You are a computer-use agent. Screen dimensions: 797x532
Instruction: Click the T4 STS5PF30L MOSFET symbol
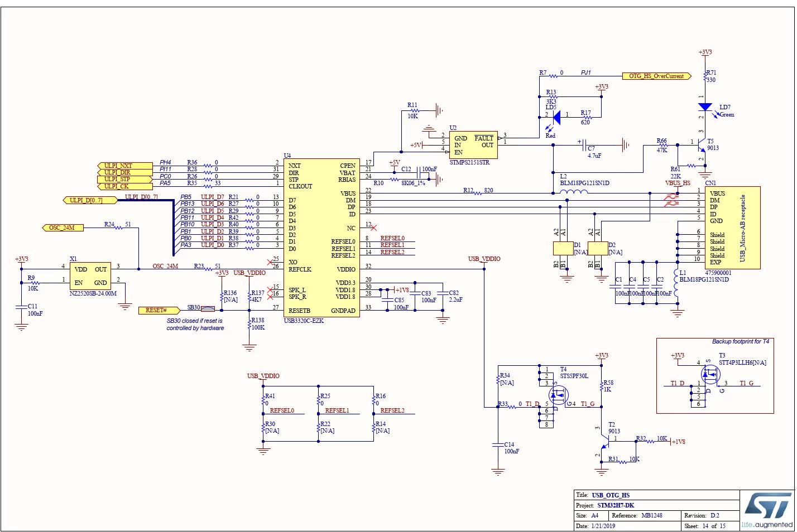558,395
